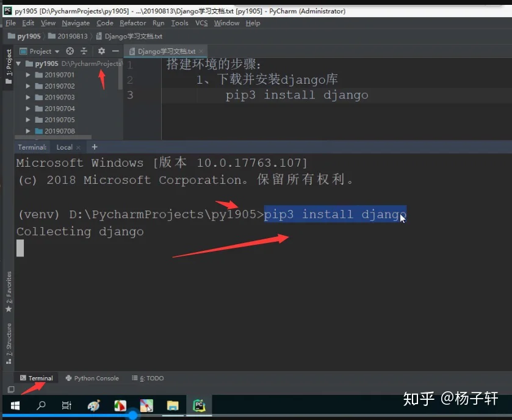Screen dimensions: 512x420
Task: Click the '1、下载并安装django库' editor line
Action: (x=267, y=79)
